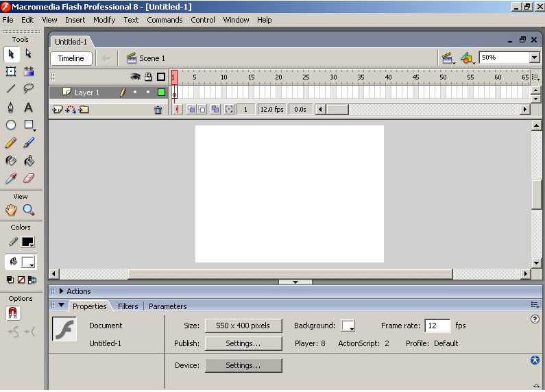545x392 pixels.
Task: Open the accessibility panel icon
Action: (535, 360)
